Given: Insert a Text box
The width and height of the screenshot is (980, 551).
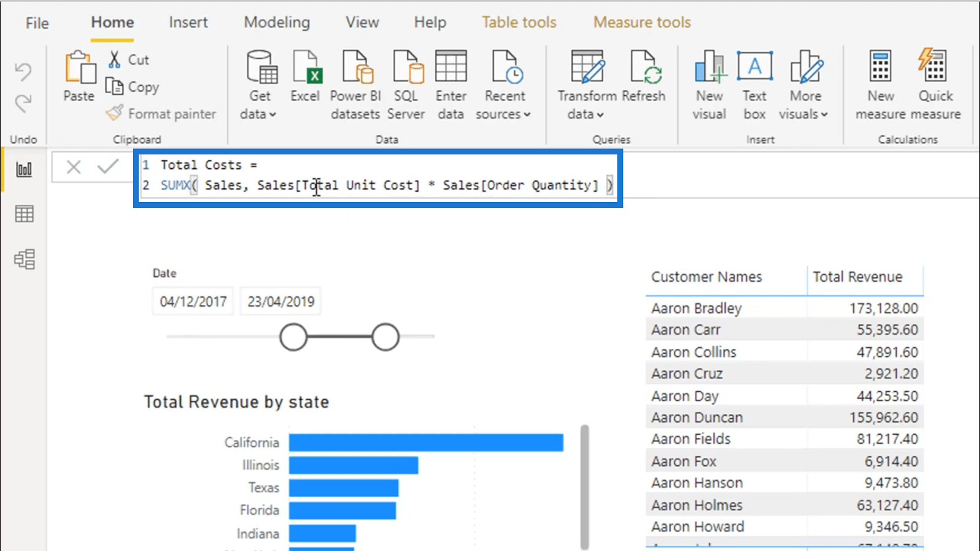Looking at the screenshot, I should (755, 86).
